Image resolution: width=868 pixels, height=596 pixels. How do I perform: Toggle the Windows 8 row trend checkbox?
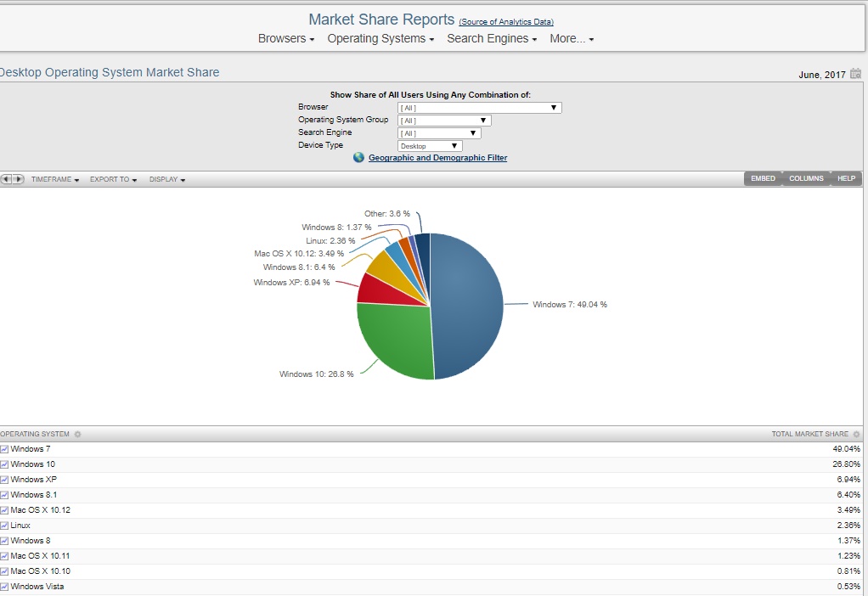tap(4, 541)
